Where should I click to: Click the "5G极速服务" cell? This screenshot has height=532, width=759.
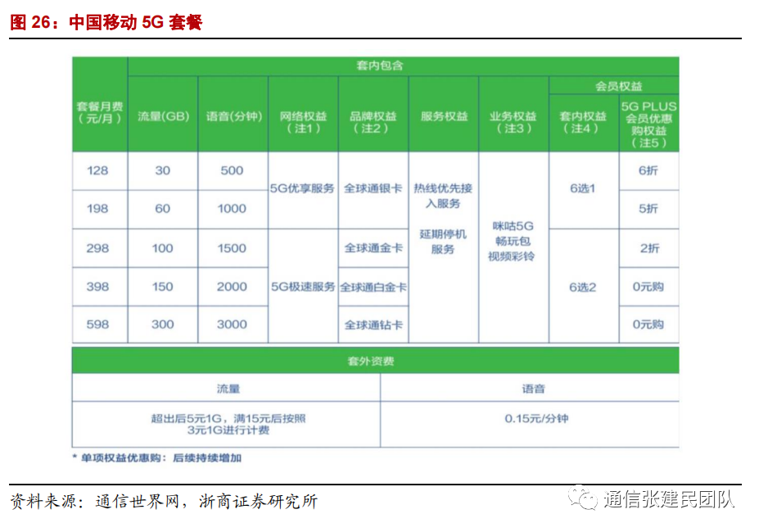[x=303, y=286]
